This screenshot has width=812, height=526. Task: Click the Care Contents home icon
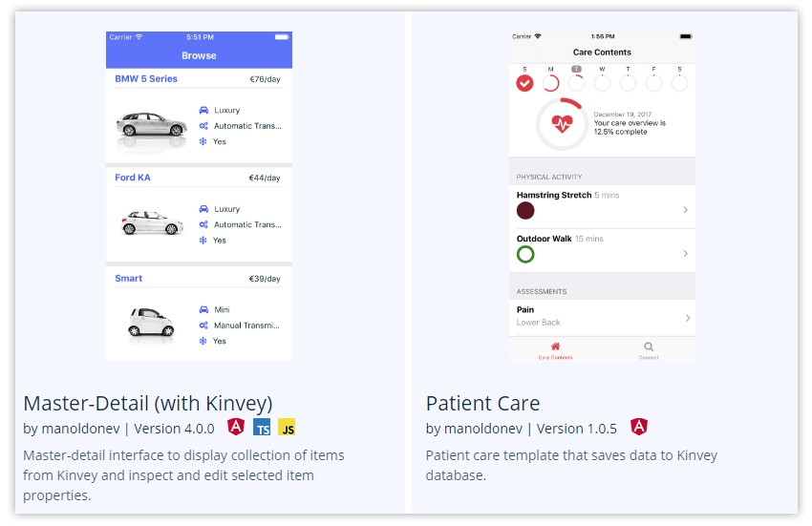pos(555,347)
